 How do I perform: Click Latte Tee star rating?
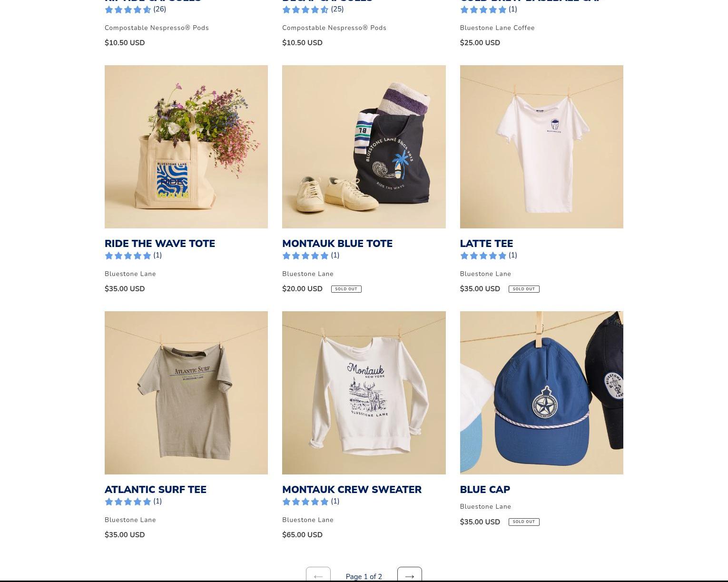pyautogui.click(x=489, y=256)
